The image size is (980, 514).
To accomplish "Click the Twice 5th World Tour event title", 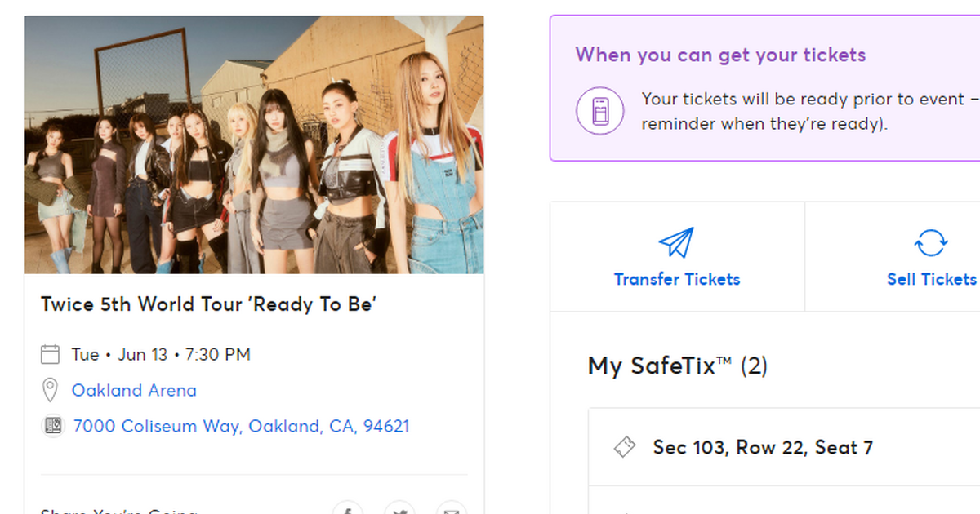I will (209, 304).
